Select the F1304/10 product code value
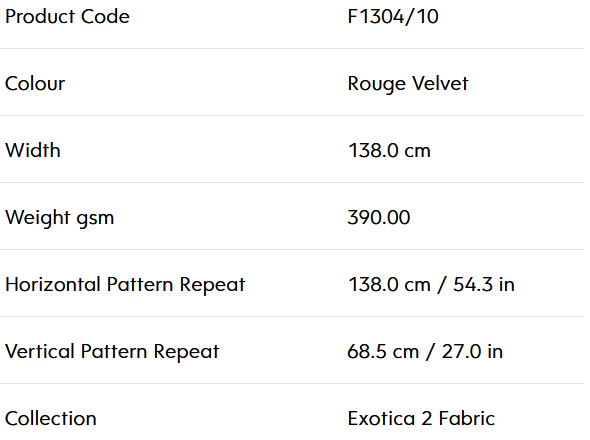The height and width of the screenshot is (440, 590). [x=393, y=17]
